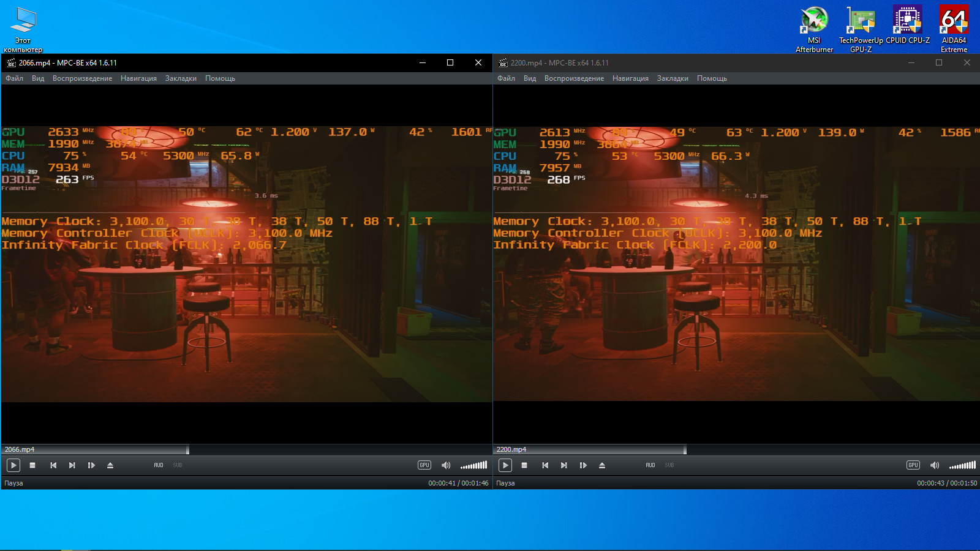Stop the 2066.mp4 video
This screenshot has height=551, width=980.
[32, 465]
